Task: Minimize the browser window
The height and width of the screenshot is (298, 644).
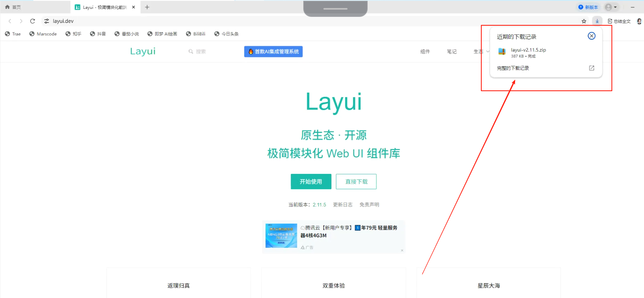Action: (632, 7)
